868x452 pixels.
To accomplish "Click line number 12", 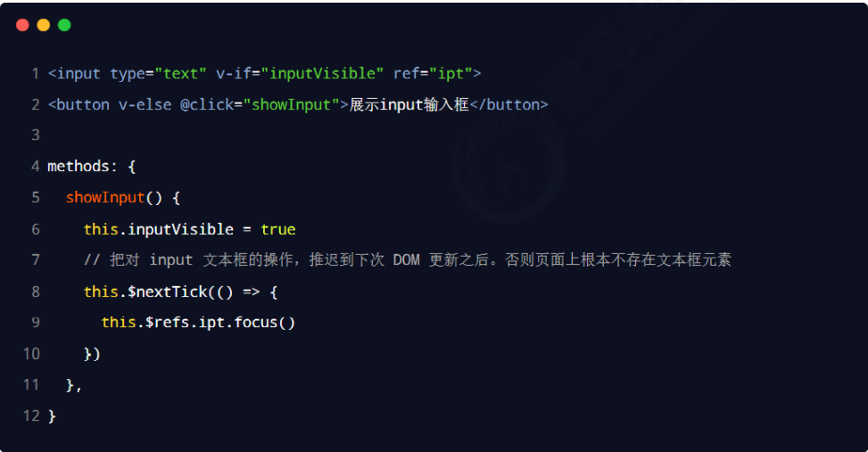I will (x=31, y=415).
